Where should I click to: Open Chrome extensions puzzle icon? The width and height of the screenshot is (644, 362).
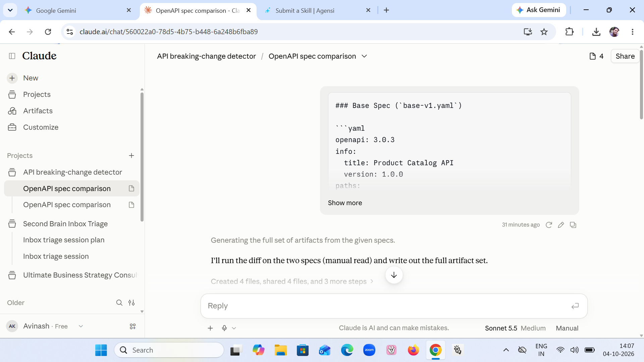[x=570, y=32]
